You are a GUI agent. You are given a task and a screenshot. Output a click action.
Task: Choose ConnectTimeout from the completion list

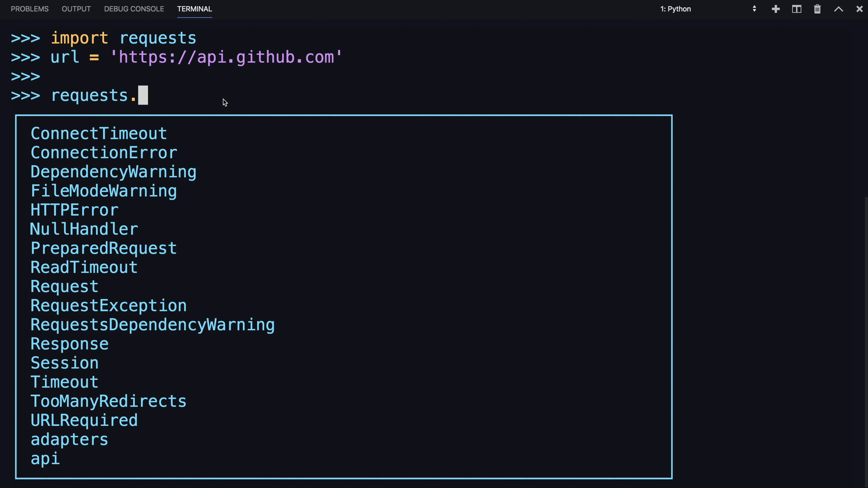99,134
